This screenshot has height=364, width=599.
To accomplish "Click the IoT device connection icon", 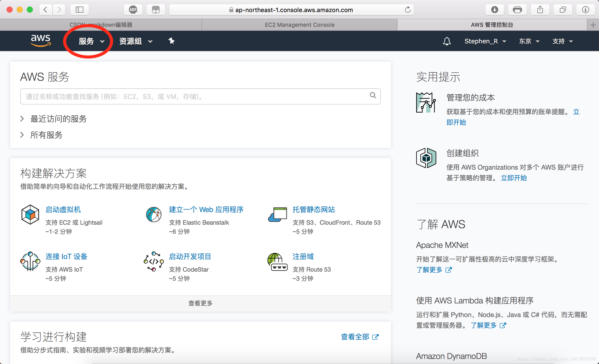I will click(x=30, y=261).
